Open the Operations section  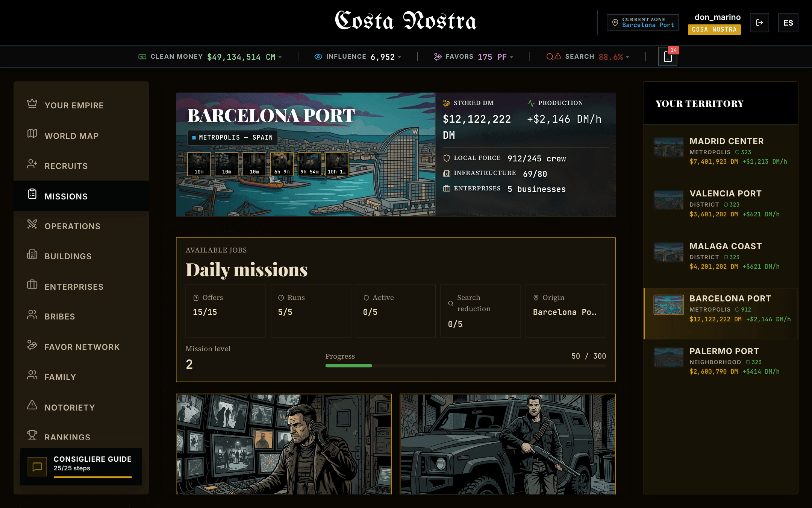(81, 226)
